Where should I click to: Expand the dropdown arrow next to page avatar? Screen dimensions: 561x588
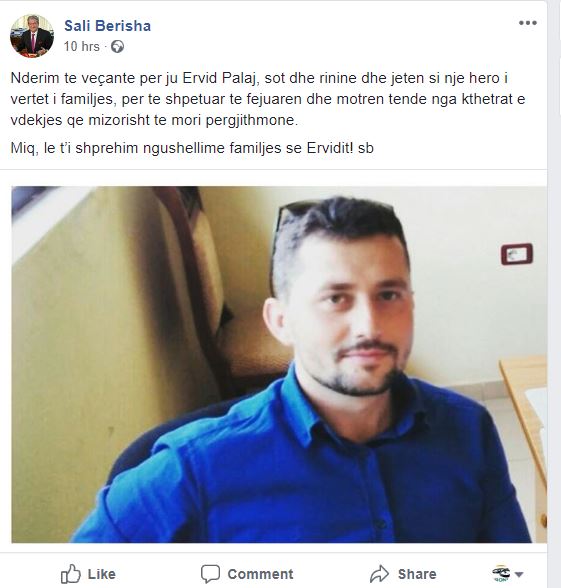click(519, 574)
